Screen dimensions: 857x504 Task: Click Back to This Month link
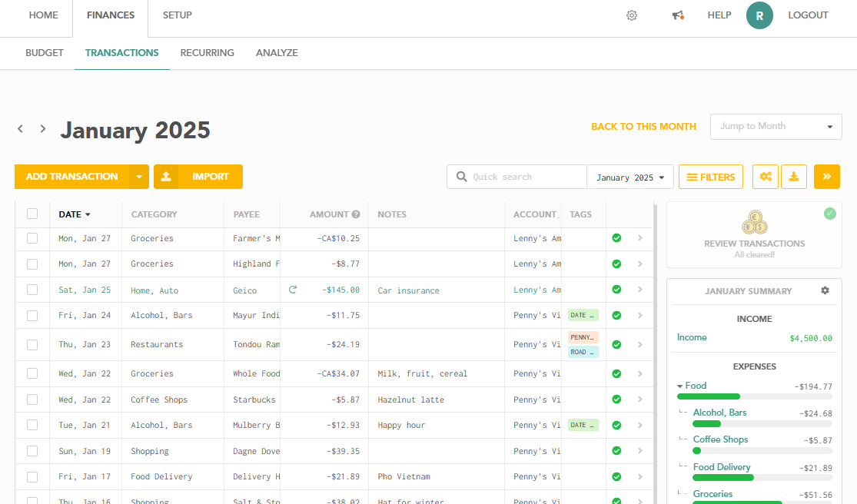pyautogui.click(x=643, y=127)
